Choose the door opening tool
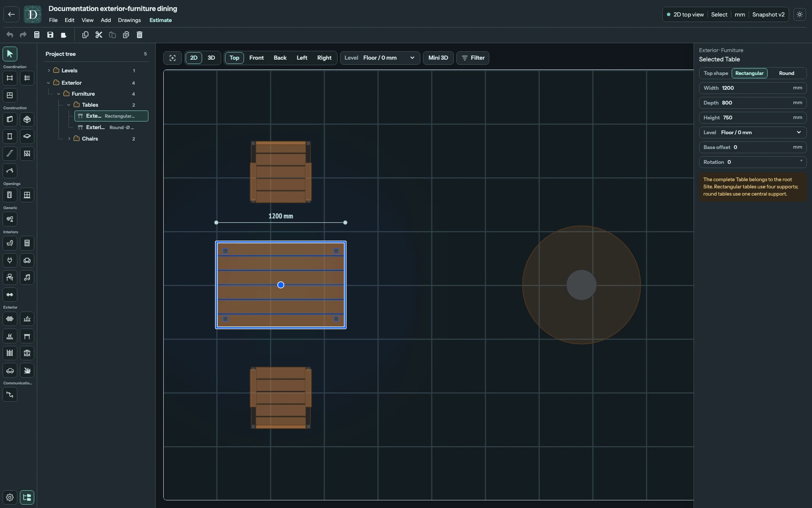This screenshot has height=508, width=812. (x=10, y=195)
